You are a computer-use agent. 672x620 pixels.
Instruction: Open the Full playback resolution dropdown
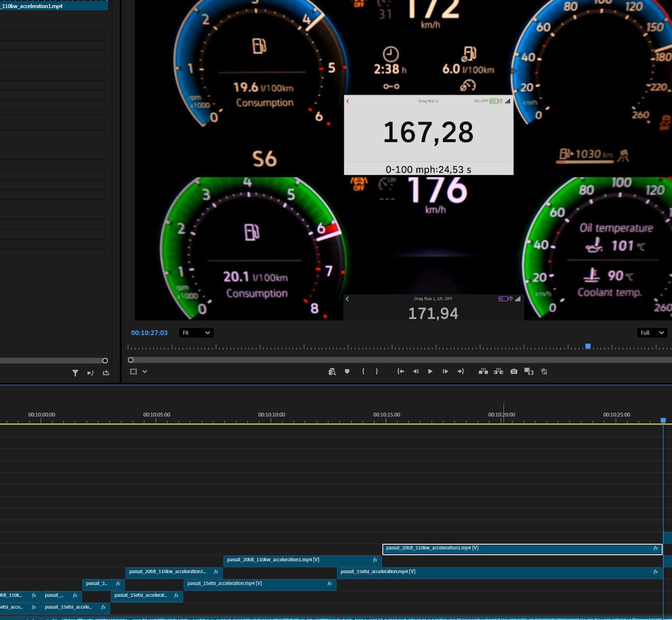pyautogui.click(x=652, y=333)
